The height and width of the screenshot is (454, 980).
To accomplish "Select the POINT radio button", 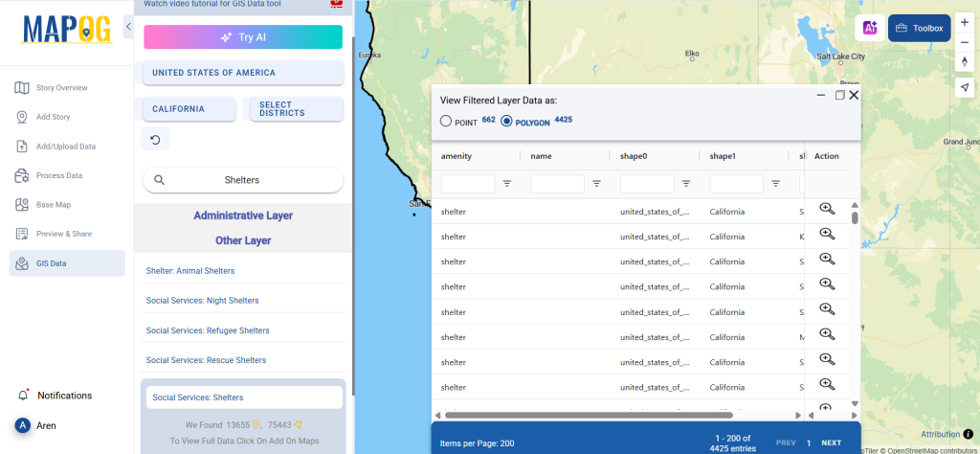I will click(446, 121).
